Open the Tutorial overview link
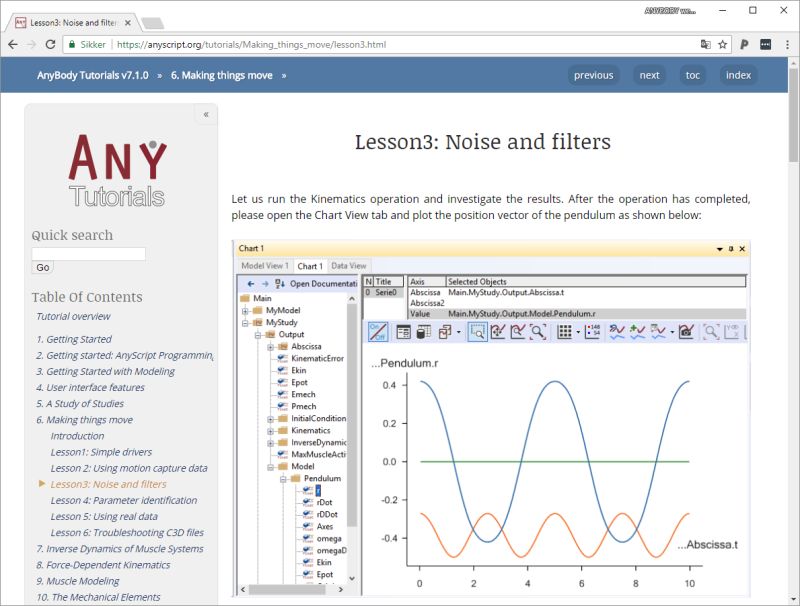The height and width of the screenshot is (606, 800). (73, 316)
